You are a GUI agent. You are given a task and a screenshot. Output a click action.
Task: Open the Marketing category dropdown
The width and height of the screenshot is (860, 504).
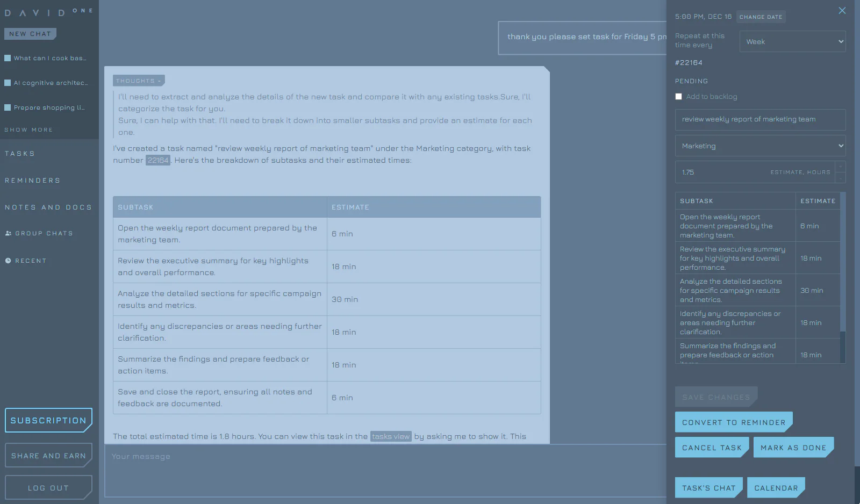759,146
